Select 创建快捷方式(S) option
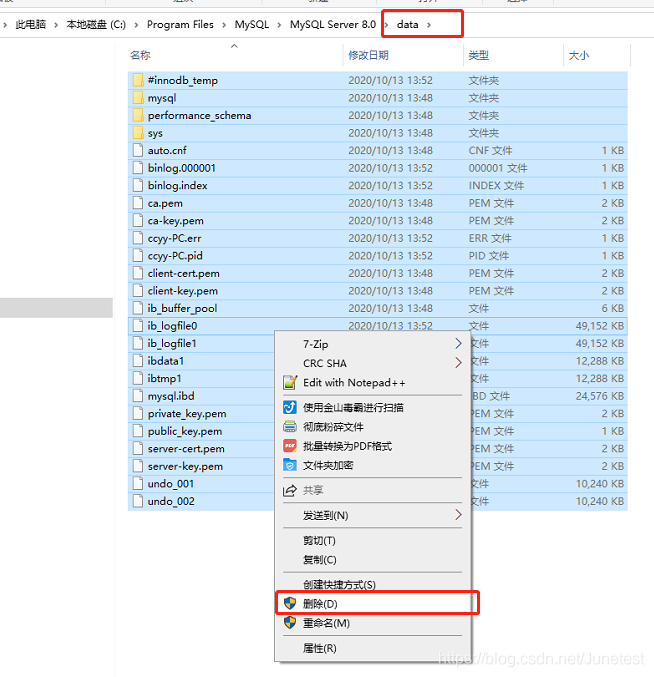Image resolution: width=654 pixels, height=677 pixels. (x=373, y=585)
